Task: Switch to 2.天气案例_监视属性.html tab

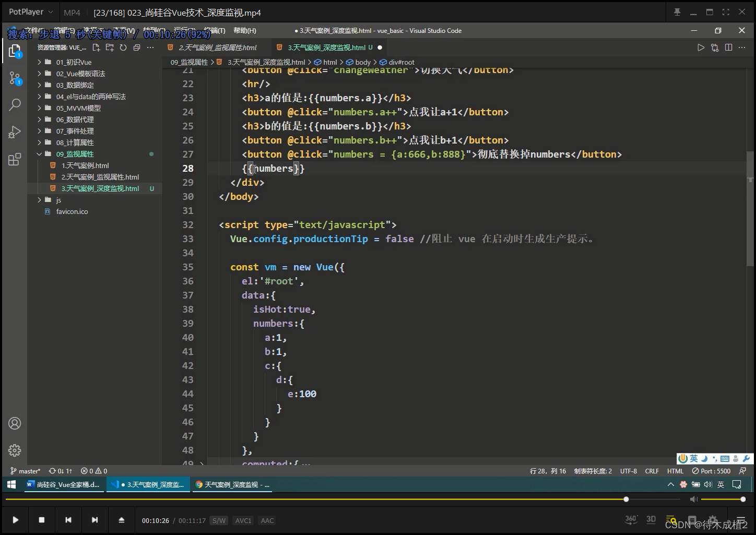Action: click(217, 47)
